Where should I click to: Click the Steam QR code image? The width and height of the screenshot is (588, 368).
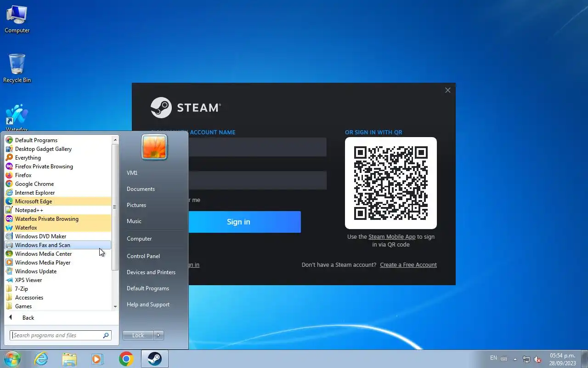click(x=391, y=183)
